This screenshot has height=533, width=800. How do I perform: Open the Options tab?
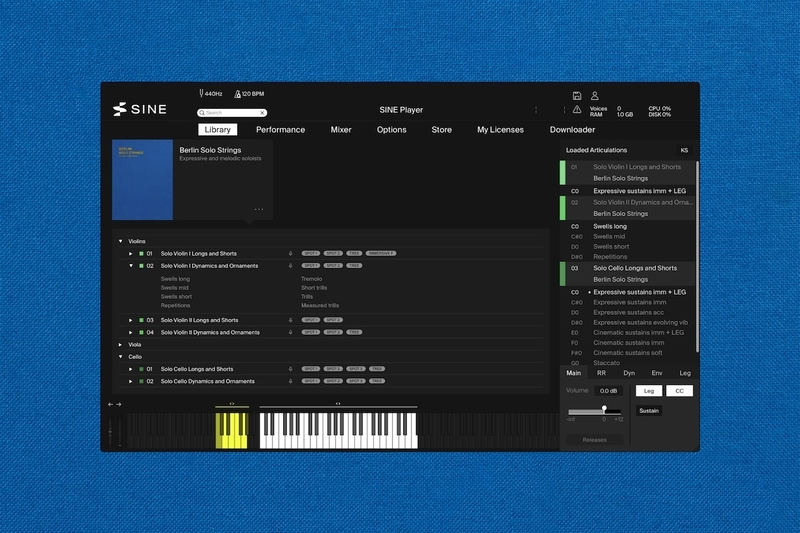tap(391, 130)
